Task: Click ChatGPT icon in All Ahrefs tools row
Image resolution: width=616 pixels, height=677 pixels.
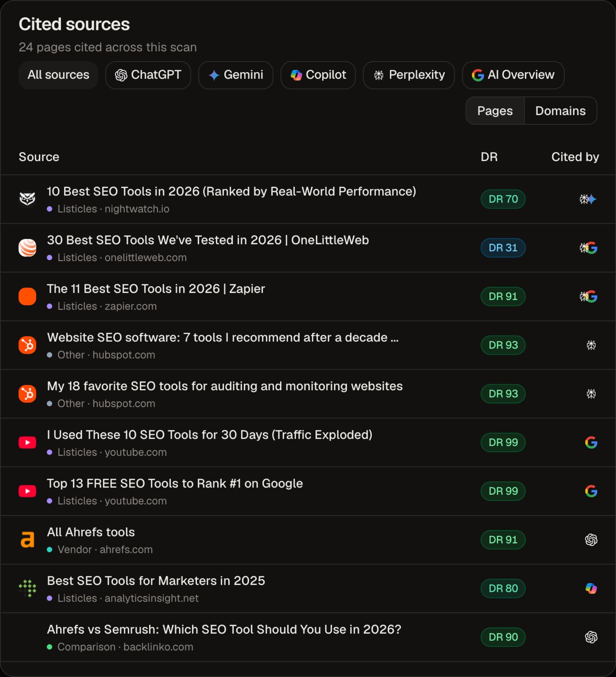Action: click(x=591, y=540)
